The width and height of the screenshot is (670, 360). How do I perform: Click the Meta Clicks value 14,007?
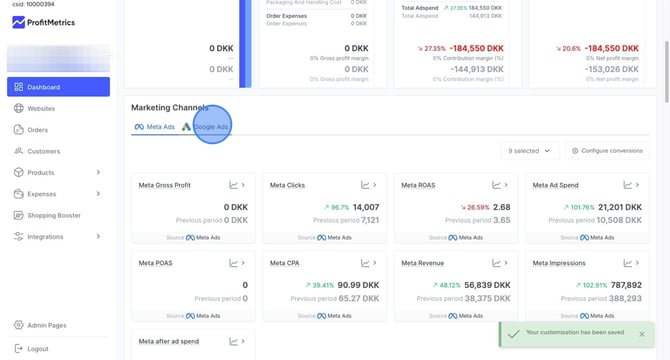366,207
